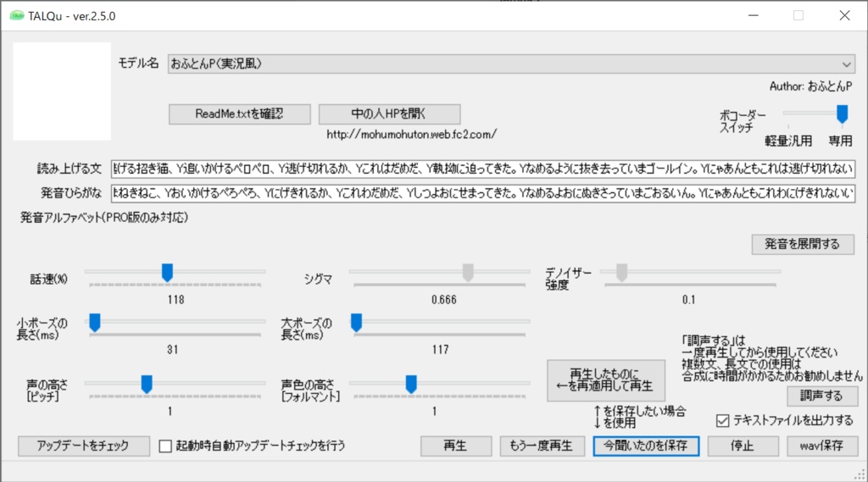
Task: Click アップデートをチェック button
Action: [84, 446]
